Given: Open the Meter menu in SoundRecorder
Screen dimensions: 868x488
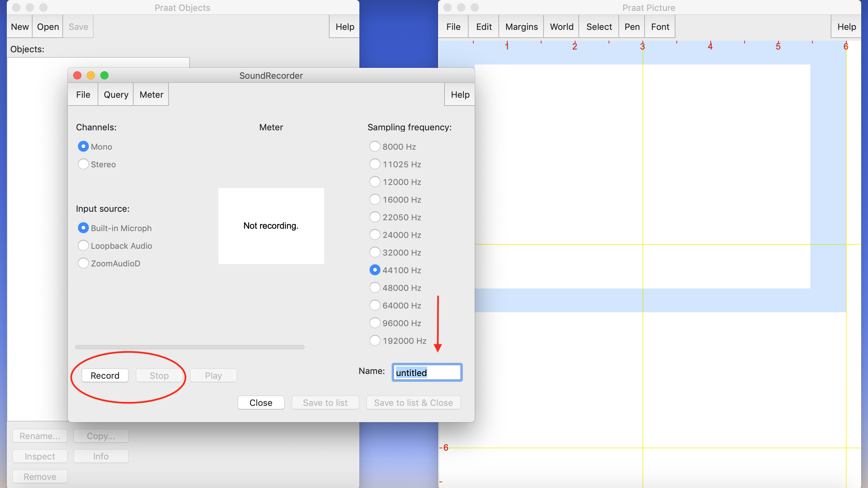Looking at the screenshot, I should click(151, 95).
